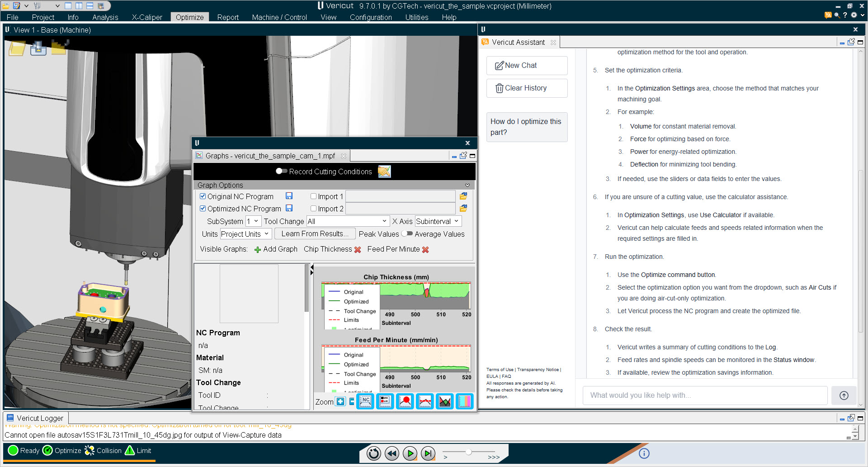Enable the Import 1 checkbox
Viewport: 868px width, 467px height.
(x=313, y=196)
